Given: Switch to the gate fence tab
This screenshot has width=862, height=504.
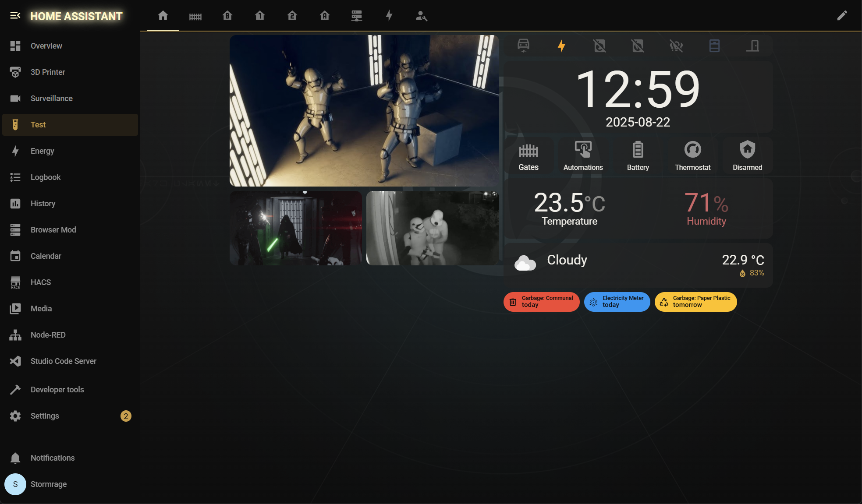Looking at the screenshot, I should tap(195, 16).
